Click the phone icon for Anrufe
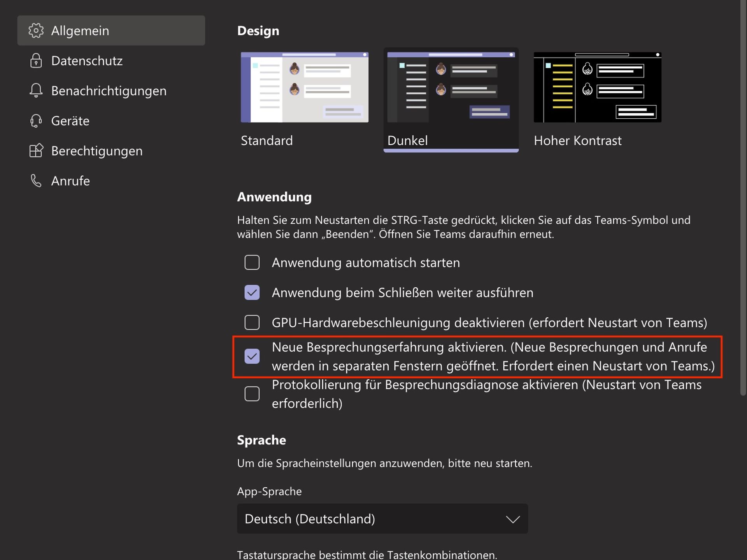 [36, 181]
